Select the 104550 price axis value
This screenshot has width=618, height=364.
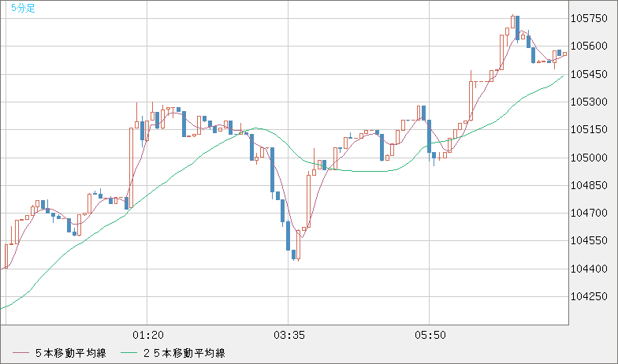coord(589,241)
